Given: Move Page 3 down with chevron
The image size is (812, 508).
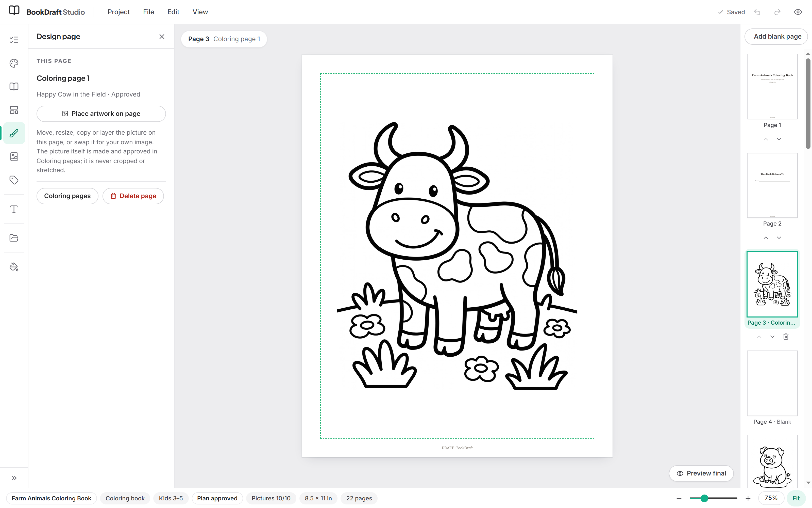Looking at the screenshot, I should tap(772, 336).
